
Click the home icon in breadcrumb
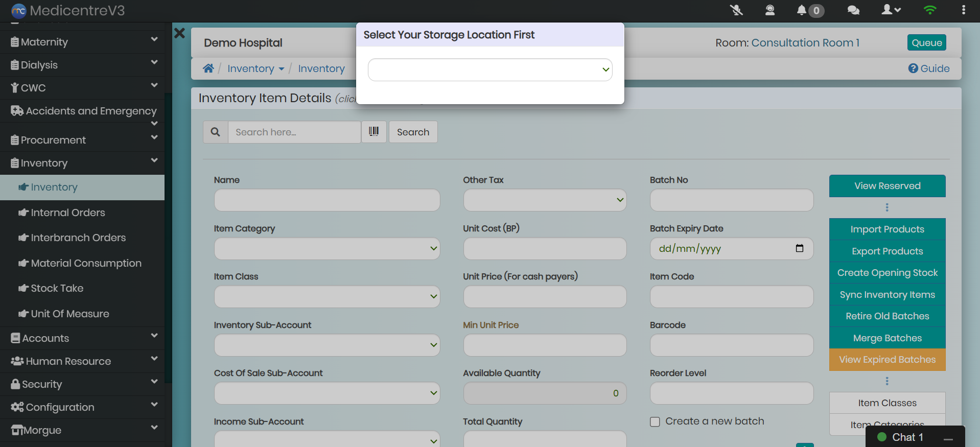pyautogui.click(x=208, y=68)
